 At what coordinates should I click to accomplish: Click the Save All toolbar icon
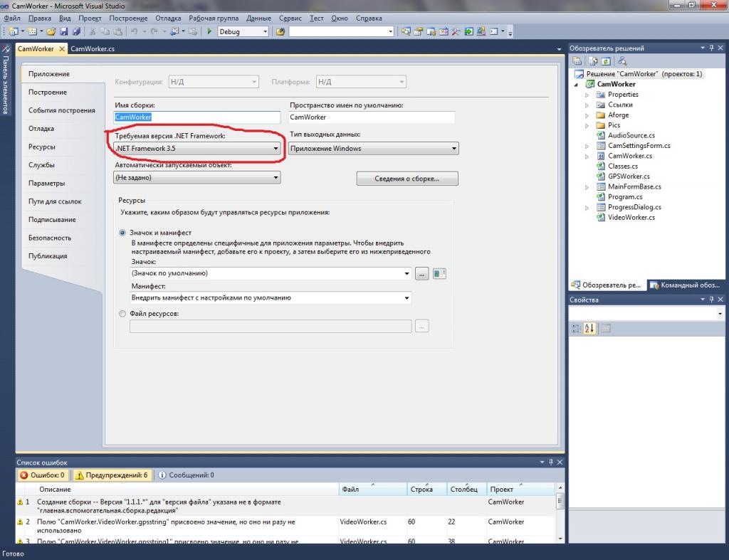click(76, 31)
